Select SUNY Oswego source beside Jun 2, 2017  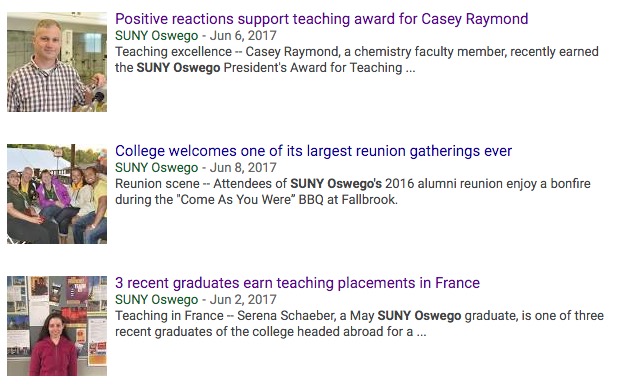[157, 299]
